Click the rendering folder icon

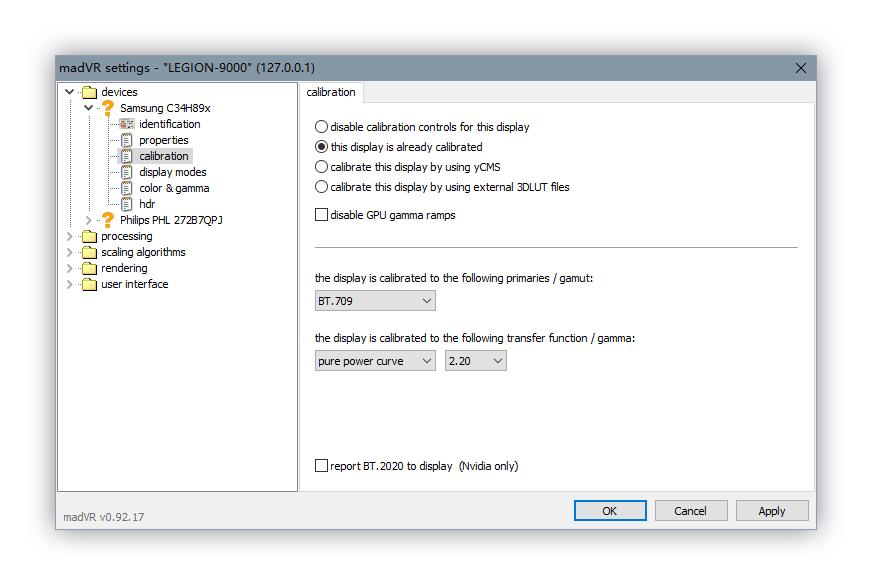(x=90, y=269)
